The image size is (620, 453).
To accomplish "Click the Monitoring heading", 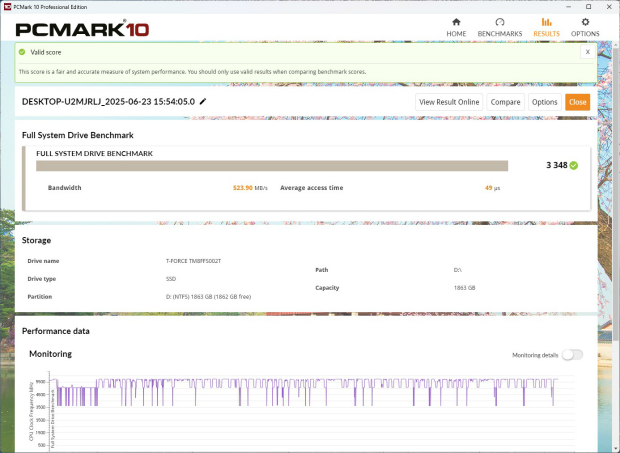I will [x=51, y=354].
